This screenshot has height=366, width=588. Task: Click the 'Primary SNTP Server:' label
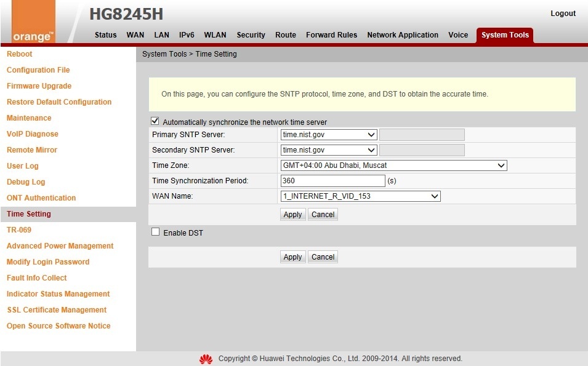click(188, 135)
